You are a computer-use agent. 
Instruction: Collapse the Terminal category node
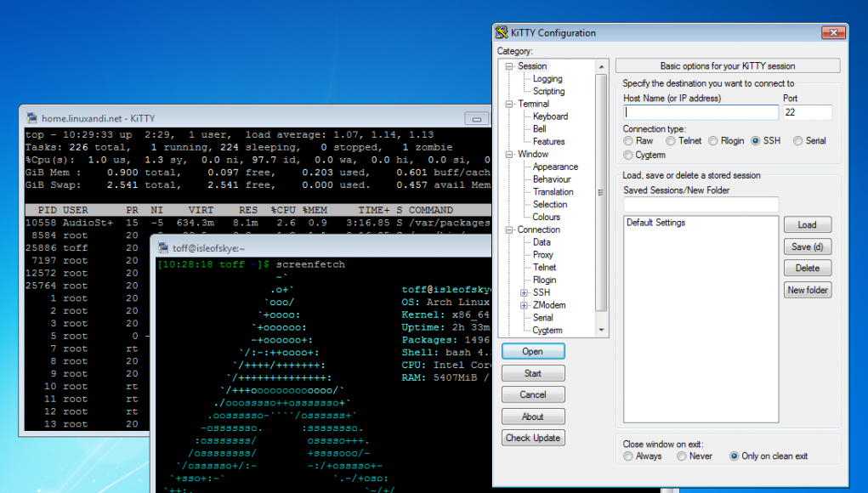[509, 104]
